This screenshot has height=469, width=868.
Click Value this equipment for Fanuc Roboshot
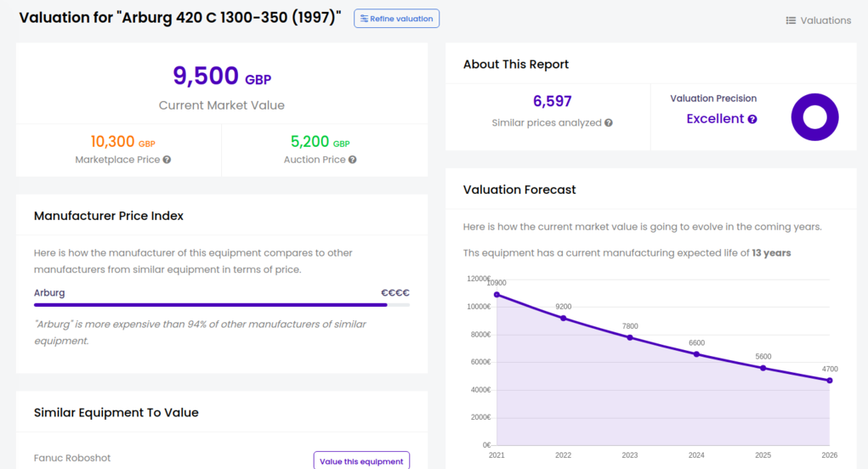(x=361, y=461)
